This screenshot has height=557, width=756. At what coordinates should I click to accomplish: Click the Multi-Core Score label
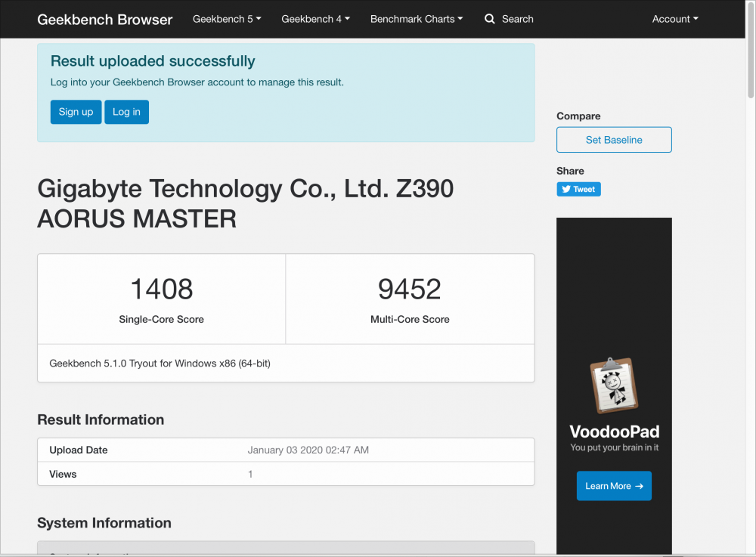[410, 320]
